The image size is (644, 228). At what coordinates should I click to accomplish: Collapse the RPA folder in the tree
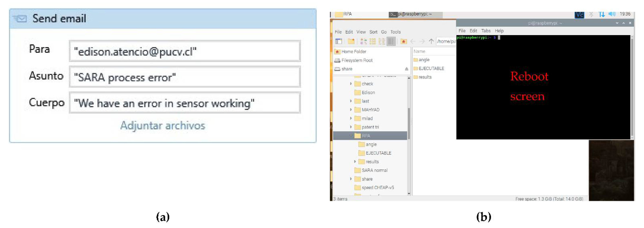(351, 135)
